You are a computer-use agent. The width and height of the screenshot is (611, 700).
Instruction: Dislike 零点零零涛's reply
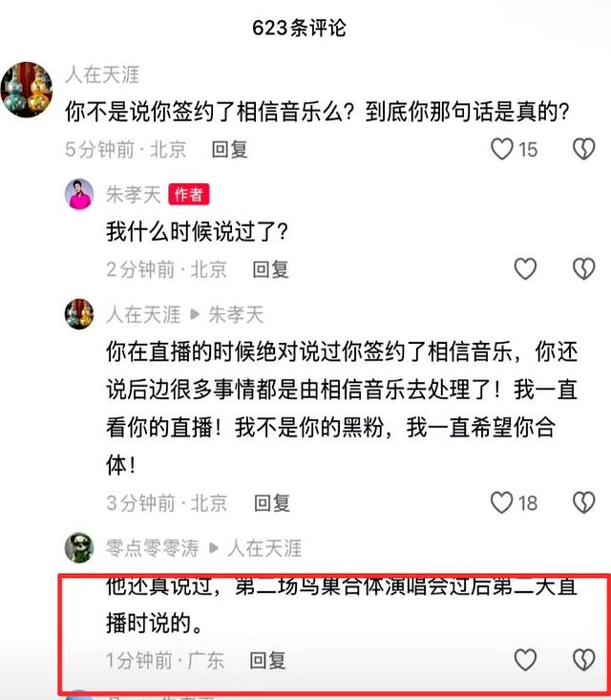583,660
